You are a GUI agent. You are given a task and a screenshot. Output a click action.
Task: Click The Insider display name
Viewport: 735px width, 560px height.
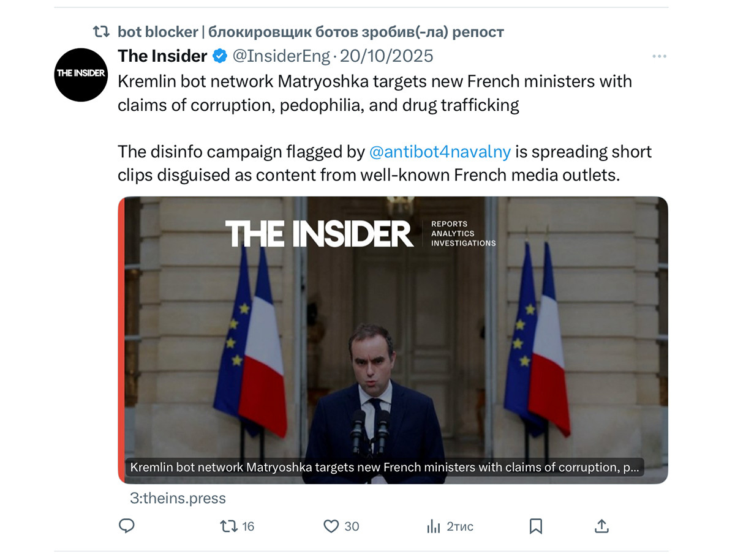click(162, 56)
